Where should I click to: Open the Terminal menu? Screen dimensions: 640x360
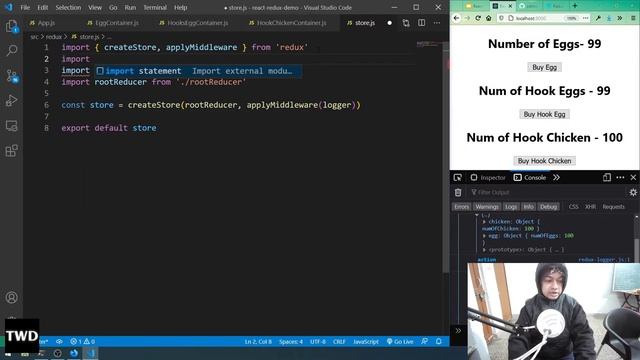coord(155,7)
